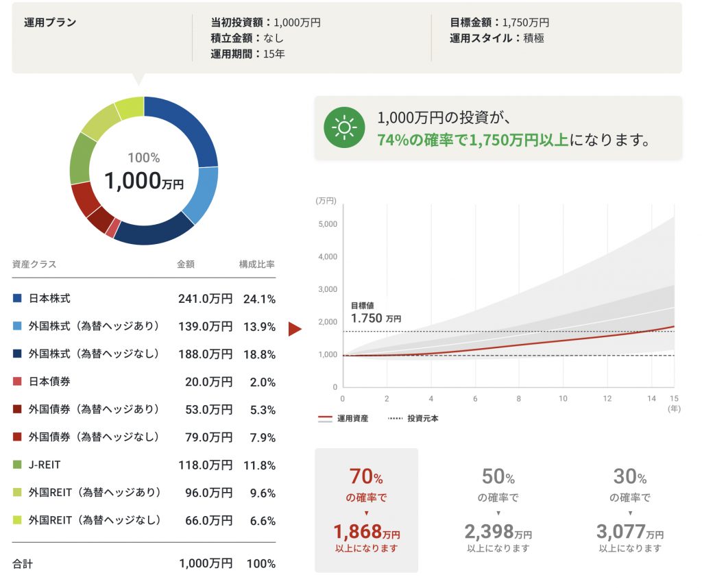This screenshot has height=588, width=702.
Task: Click the 投資元本 dotted line legend icon
Action: (396, 418)
